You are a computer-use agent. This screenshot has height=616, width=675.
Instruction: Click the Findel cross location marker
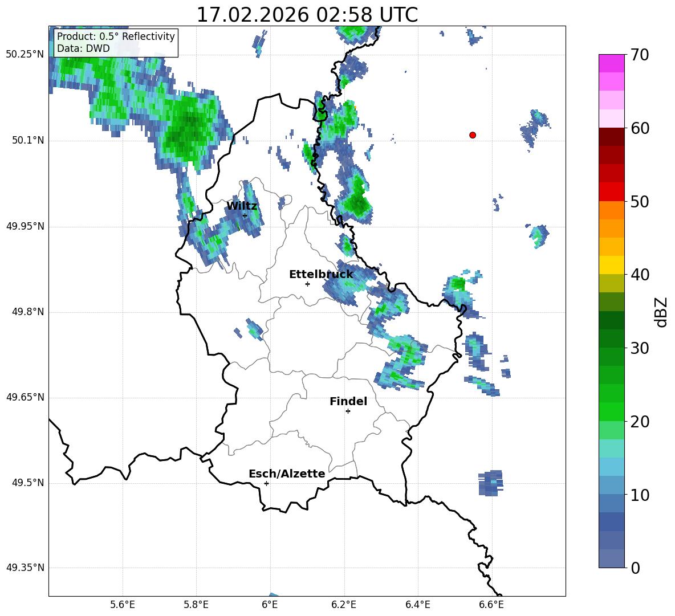[348, 411]
